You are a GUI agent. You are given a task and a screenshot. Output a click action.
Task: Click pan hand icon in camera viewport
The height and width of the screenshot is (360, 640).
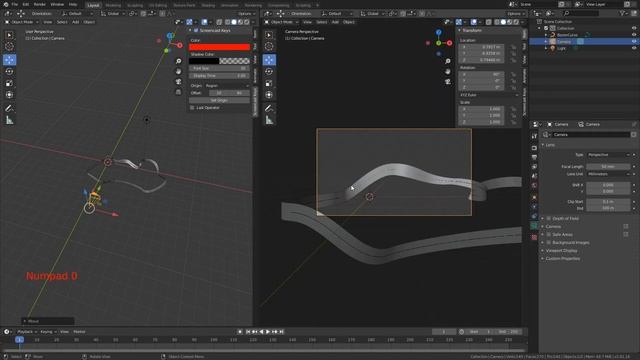coord(448,71)
